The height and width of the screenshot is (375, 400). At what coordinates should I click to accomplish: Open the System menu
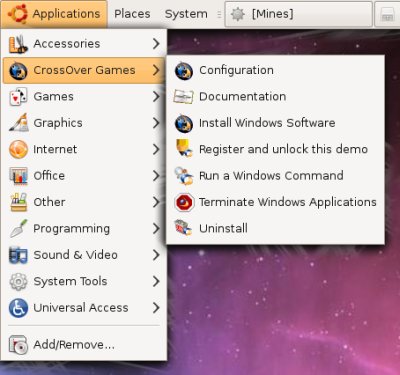186,14
